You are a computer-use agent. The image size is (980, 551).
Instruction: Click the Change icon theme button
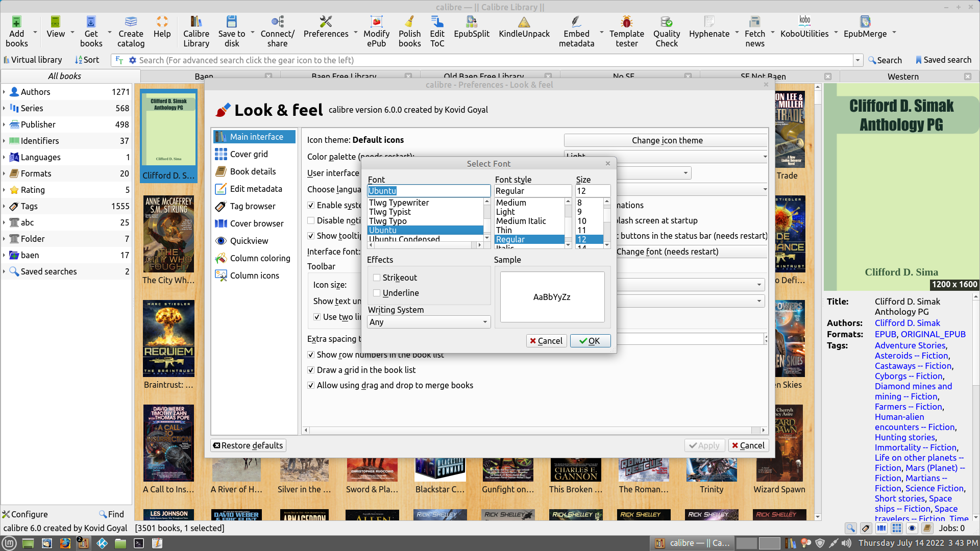click(x=667, y=140)
